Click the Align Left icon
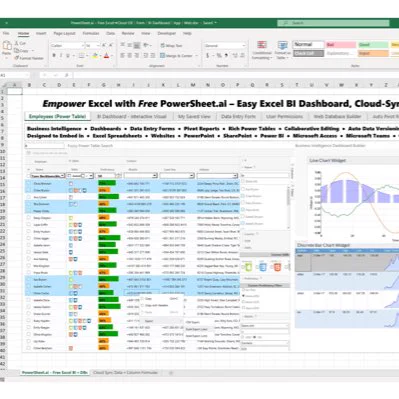This screenshot has height=399, width=399. point(123,55)
